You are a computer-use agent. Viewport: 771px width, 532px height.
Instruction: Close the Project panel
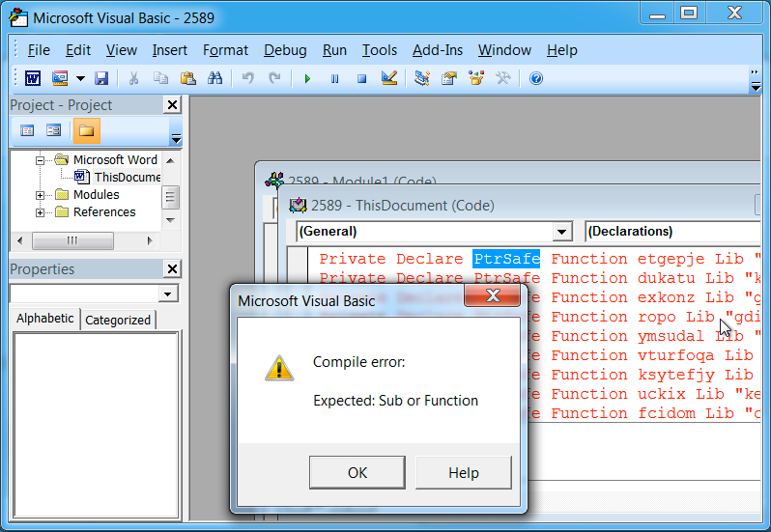172,104
